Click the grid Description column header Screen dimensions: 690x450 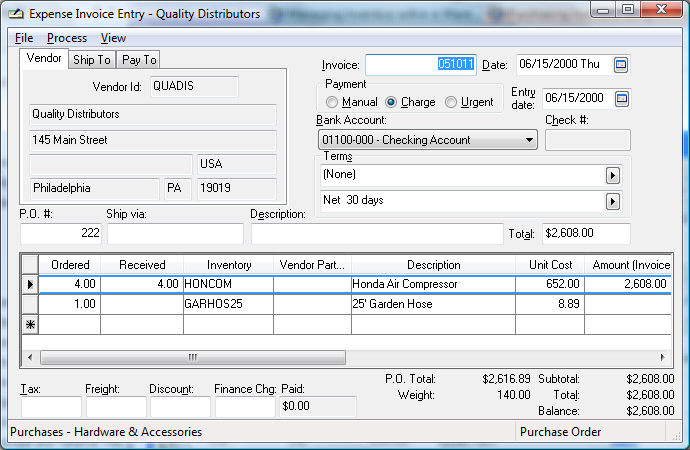click(433, 265)
